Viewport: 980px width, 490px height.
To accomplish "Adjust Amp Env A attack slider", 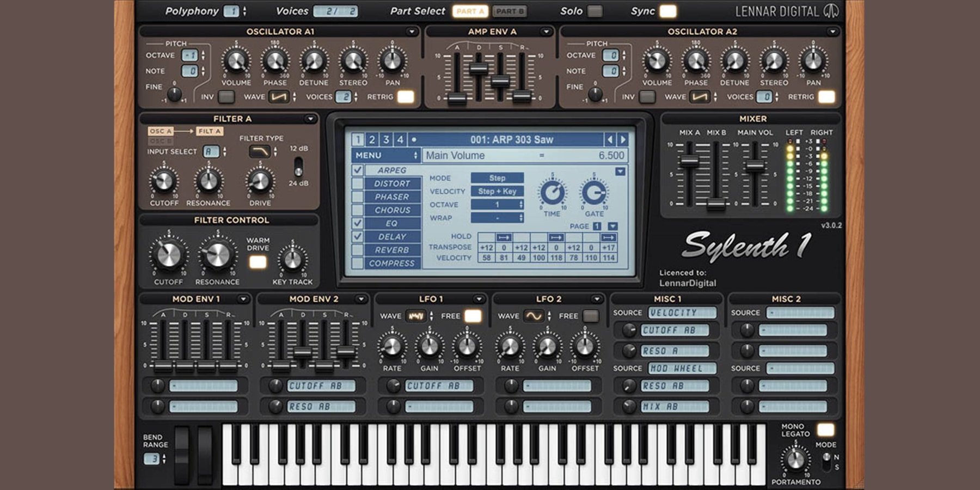I will click(x=457, y=98).
